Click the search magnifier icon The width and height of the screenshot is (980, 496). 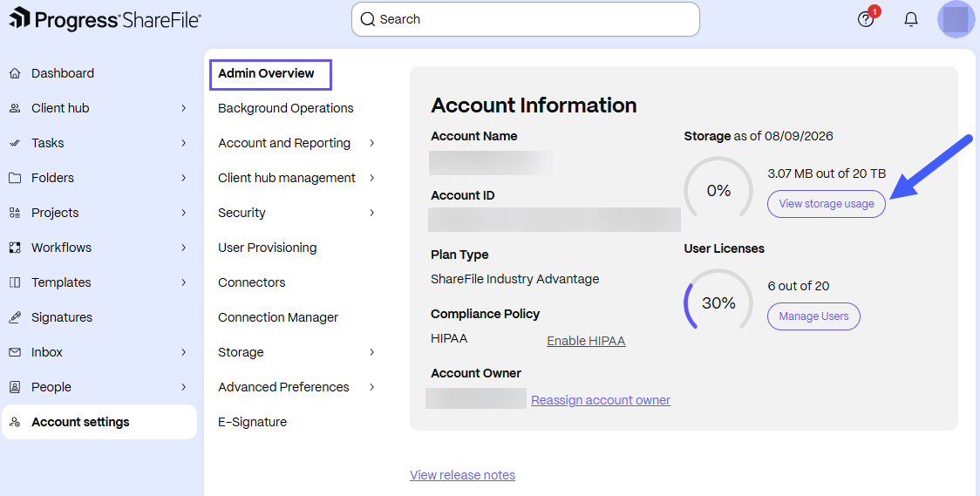(368, 19)
